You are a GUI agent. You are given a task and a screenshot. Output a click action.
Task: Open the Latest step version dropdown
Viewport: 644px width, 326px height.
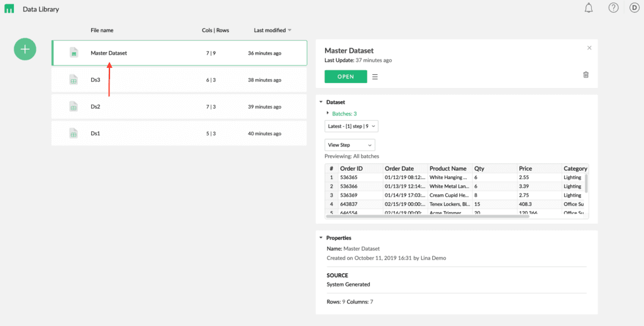tap(351, 126)
